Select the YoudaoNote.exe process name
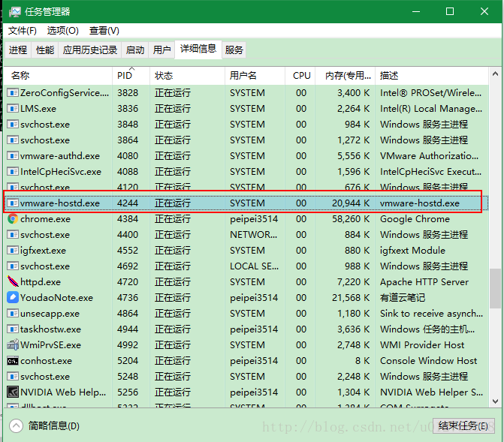This screenshot has height=442, width=504. [x=56, y=297]
